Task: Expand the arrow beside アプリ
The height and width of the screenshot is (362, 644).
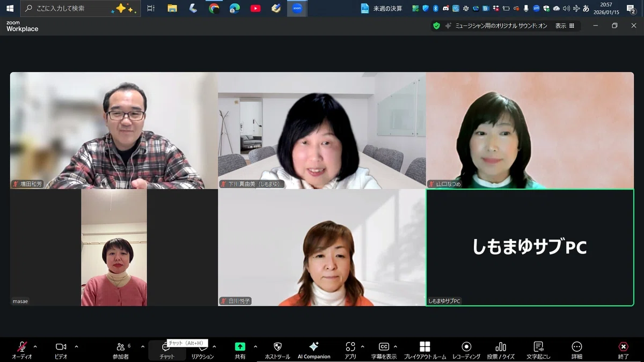Action: [363, 346]
